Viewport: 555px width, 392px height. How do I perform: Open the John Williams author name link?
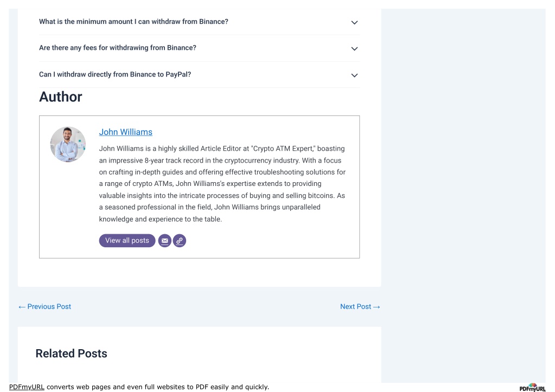click(x=126, y=132)
